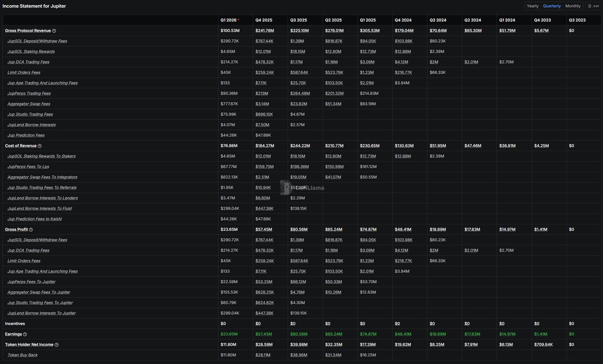Select the Quarterly period tab
The width and height of the screenshot is (603, 364).
click(x=552, y=6)
